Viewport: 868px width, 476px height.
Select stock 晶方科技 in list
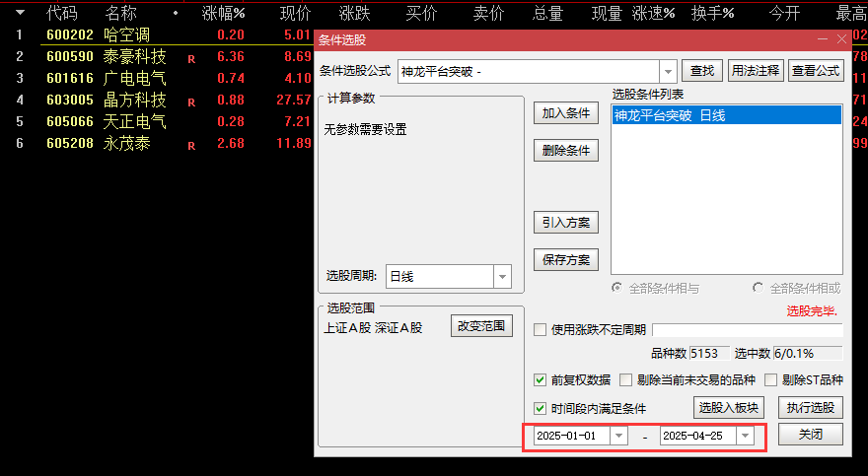[134, 100]
